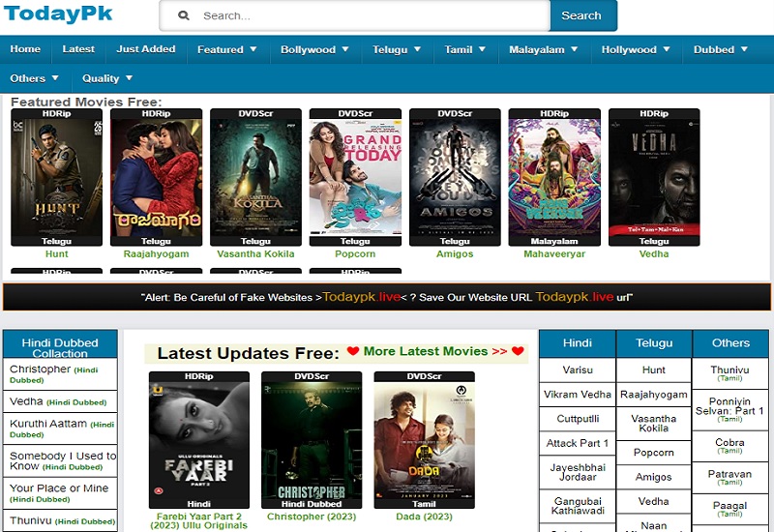The image size is (774, 532).
Task: Click Popcorn in Telugu column
Action: 654,453
